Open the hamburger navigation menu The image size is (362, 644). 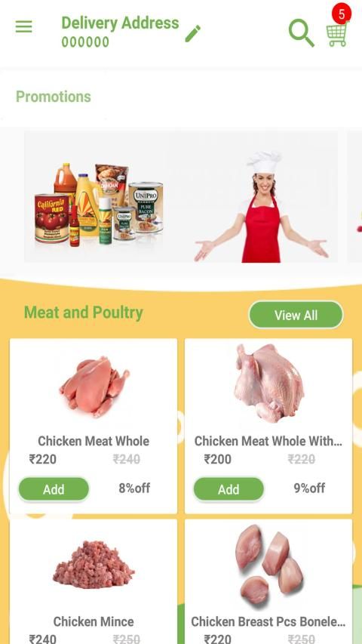point(24,27)
